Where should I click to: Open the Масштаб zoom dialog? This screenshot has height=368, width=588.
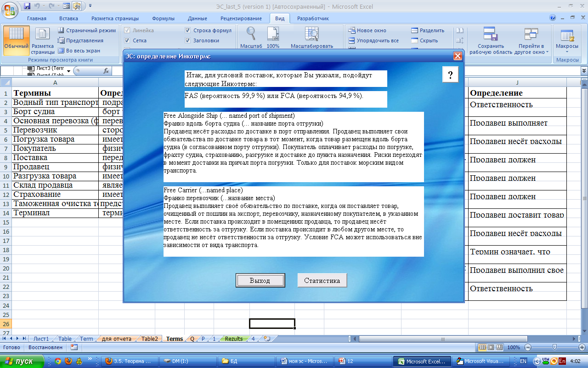(251, 38)
